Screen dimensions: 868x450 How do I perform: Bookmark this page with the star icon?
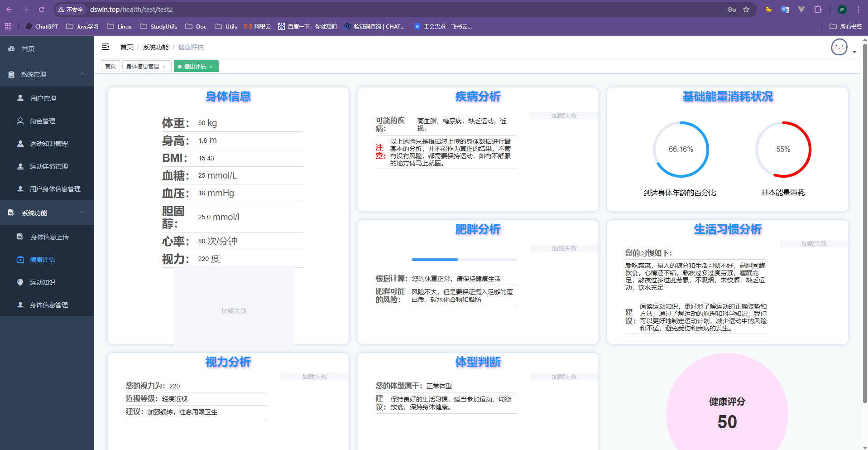(x=746, y=9)
